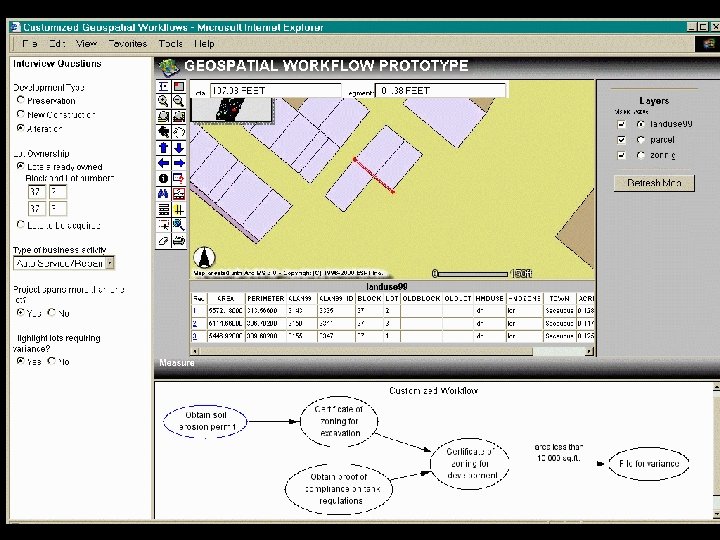The image size is (720, 540).
Task: Click the File for variance workflow node
Action: pyautogui.click(x=649, y=463)
